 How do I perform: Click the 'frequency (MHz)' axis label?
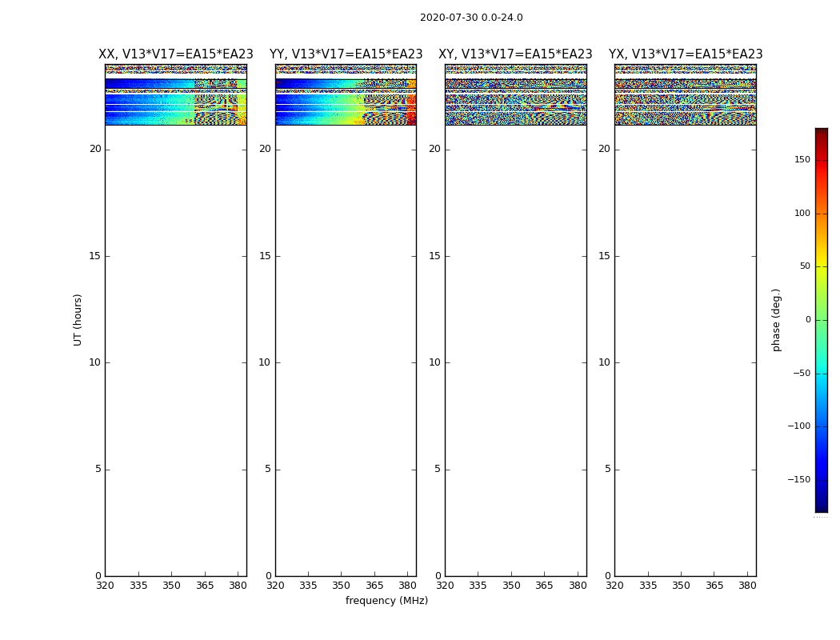coord(386,601)
